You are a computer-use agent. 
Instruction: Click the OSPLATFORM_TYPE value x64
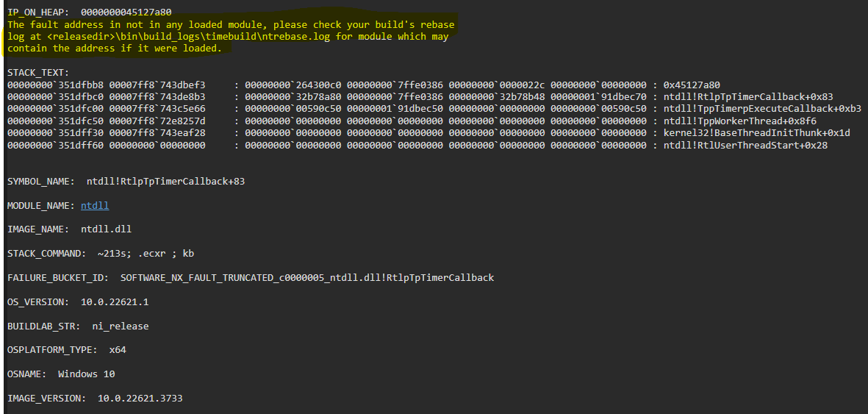118,350
